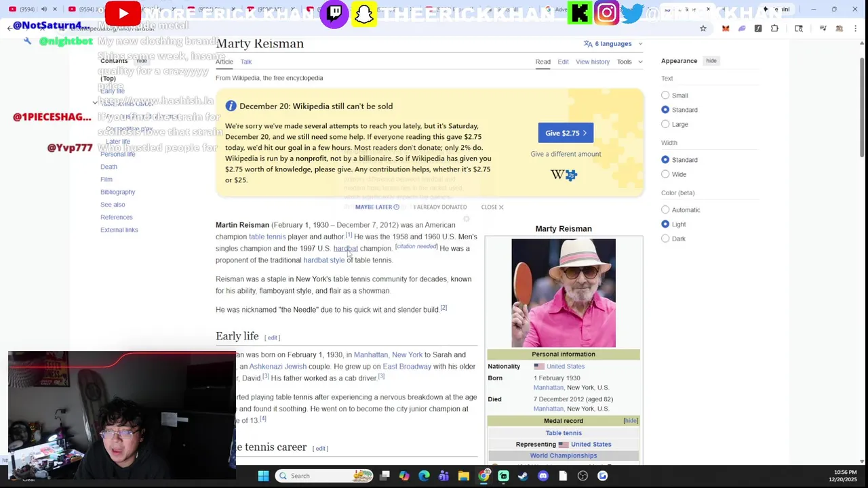The height and width of the screenshot is (488, 868).
Task: Open the tab search icon in toolbar
Action: 799,28
